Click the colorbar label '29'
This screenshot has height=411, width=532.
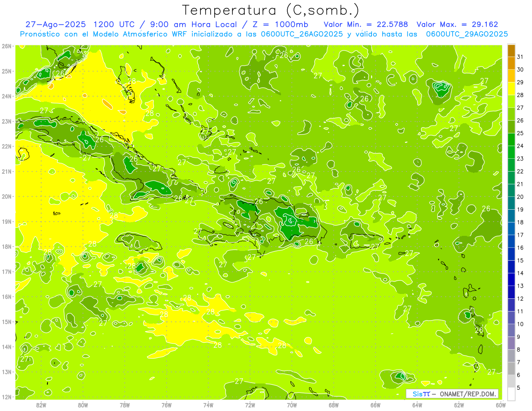(520, 82)
